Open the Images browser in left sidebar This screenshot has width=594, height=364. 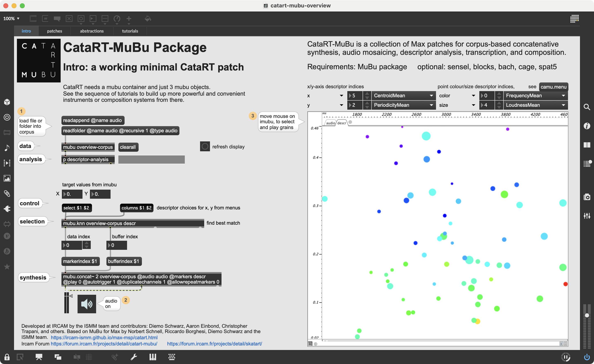(x=7, y=178)
